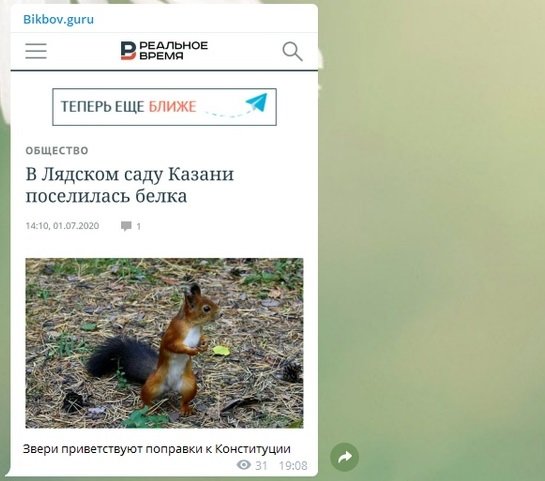Click the view count 31

coord(261,465)
